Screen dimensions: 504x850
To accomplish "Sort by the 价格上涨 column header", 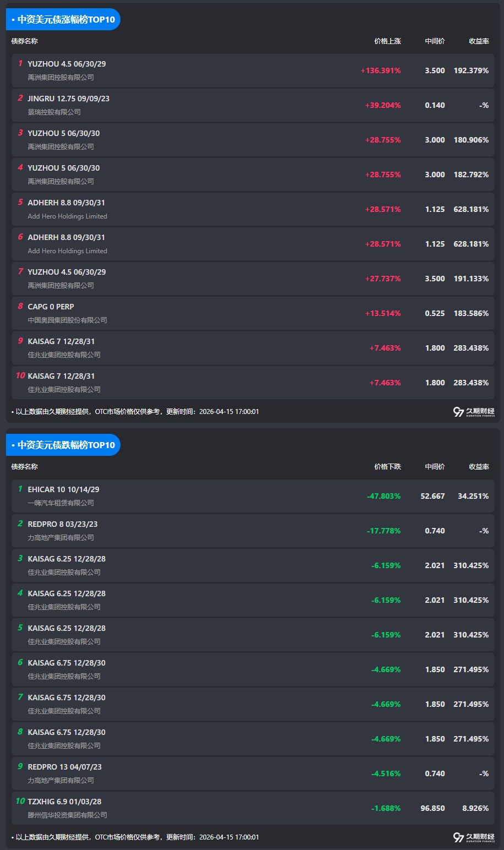I will [387, 41].
